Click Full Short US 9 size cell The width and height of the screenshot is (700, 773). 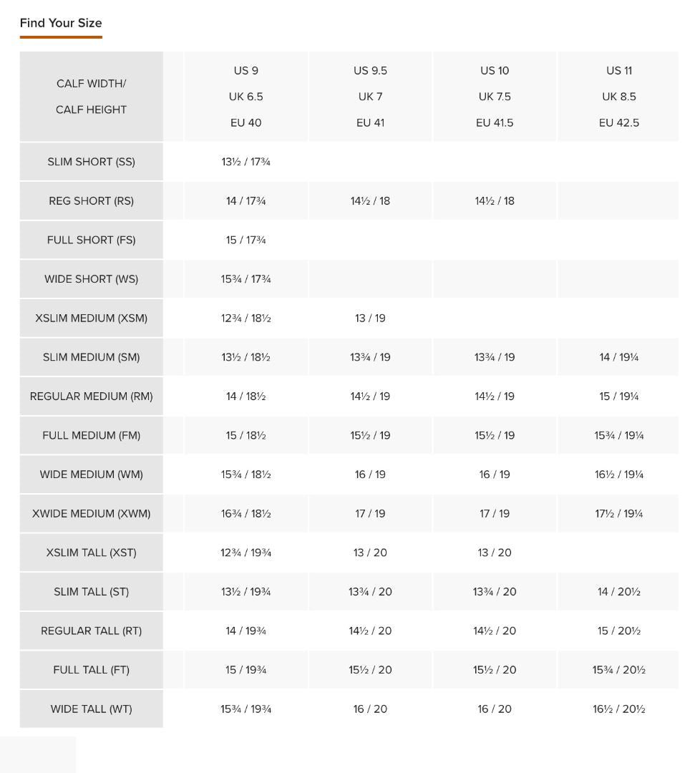coord(246,240)
